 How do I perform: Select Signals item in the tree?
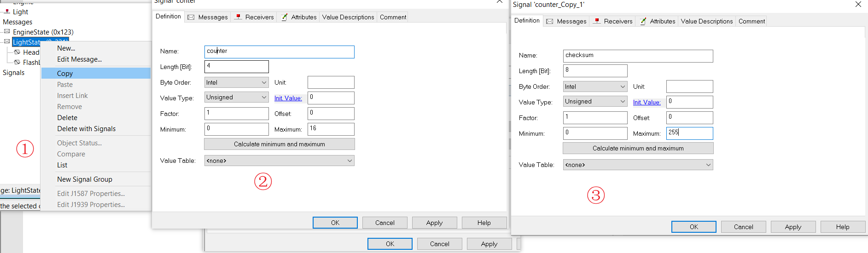[14, 73]
